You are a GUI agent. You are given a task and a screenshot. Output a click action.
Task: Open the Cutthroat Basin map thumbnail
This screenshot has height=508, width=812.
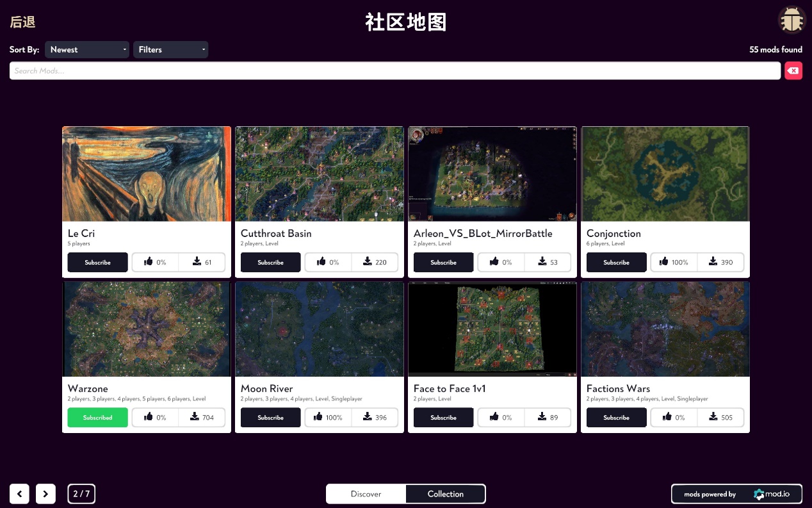pos(320,174)
